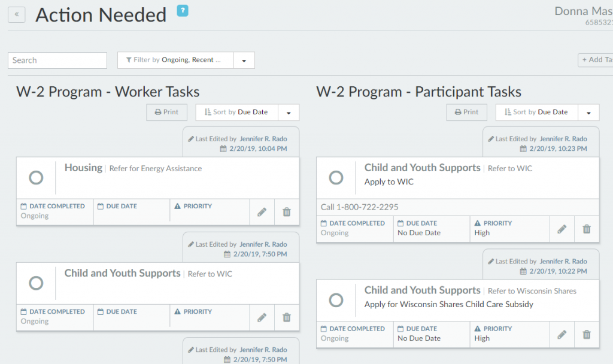Print the Participant Tasks list
This screenshot has width=613, height=364.
467,112
